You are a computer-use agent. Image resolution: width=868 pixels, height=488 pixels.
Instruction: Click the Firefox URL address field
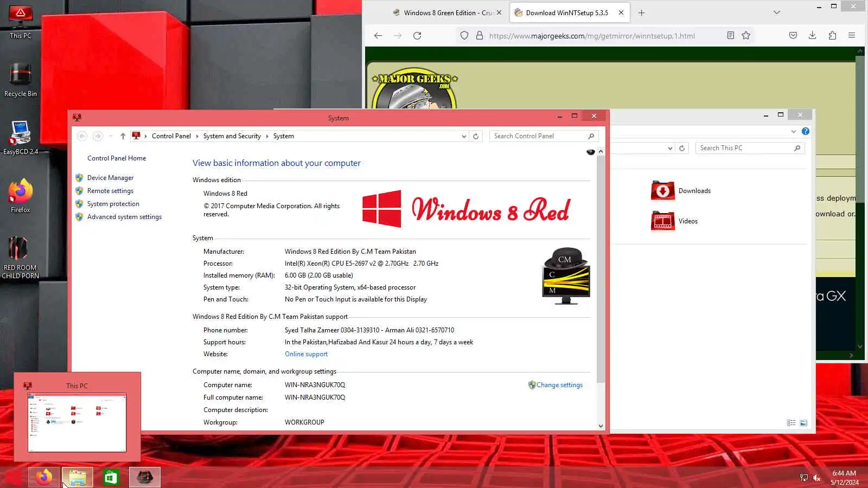click(605, 36)
